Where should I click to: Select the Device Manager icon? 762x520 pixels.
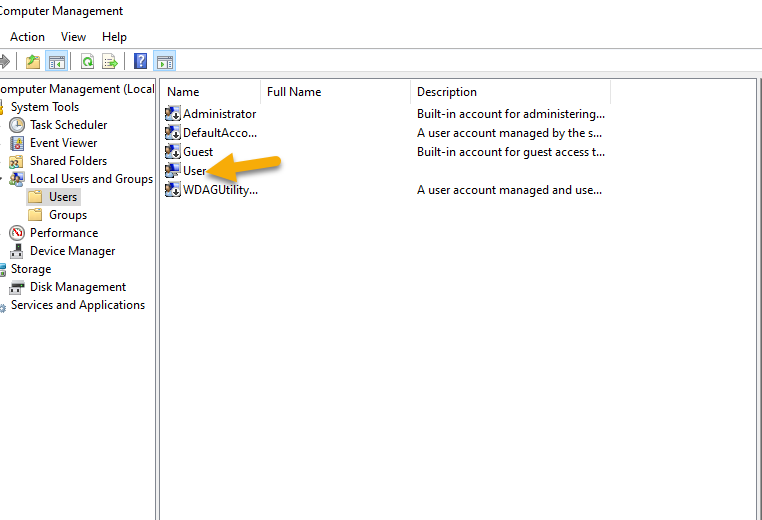tap(17, 251)
